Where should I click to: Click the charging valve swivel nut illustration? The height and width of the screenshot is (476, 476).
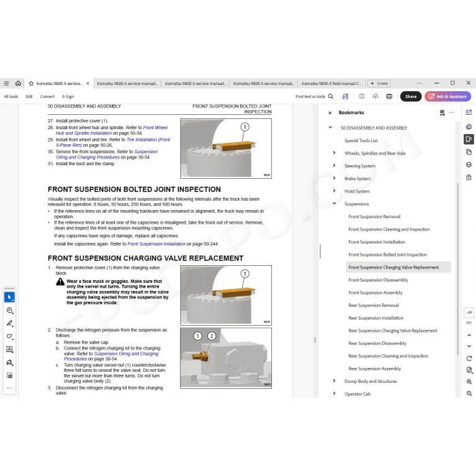click(226, 358)
